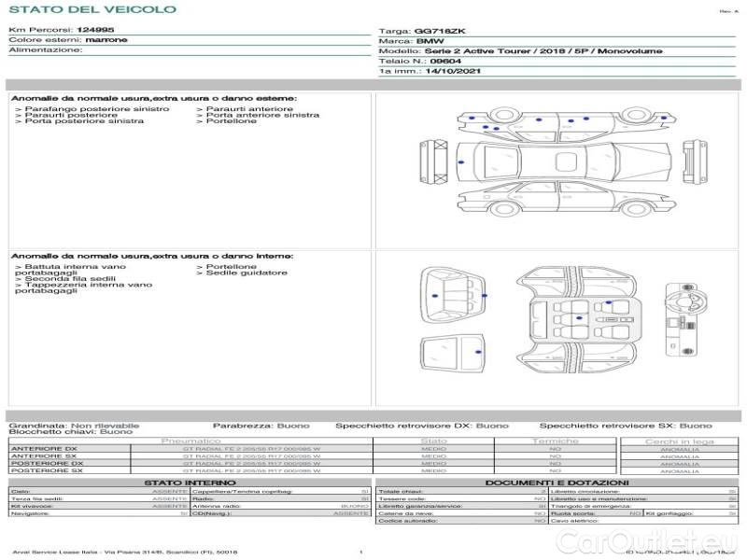Click the interior seats layout diagram

581,317
